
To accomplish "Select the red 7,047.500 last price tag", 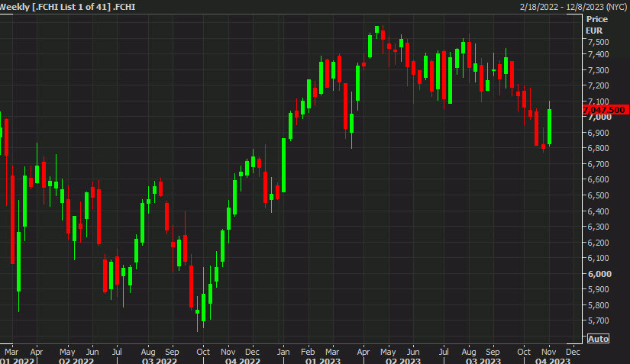I will click(604, 110).
